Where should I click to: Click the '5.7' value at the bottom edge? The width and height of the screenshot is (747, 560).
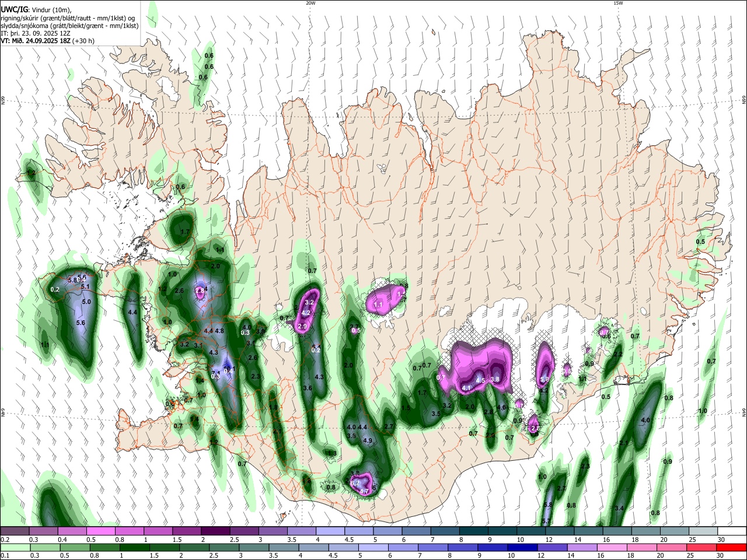(546, 521)
